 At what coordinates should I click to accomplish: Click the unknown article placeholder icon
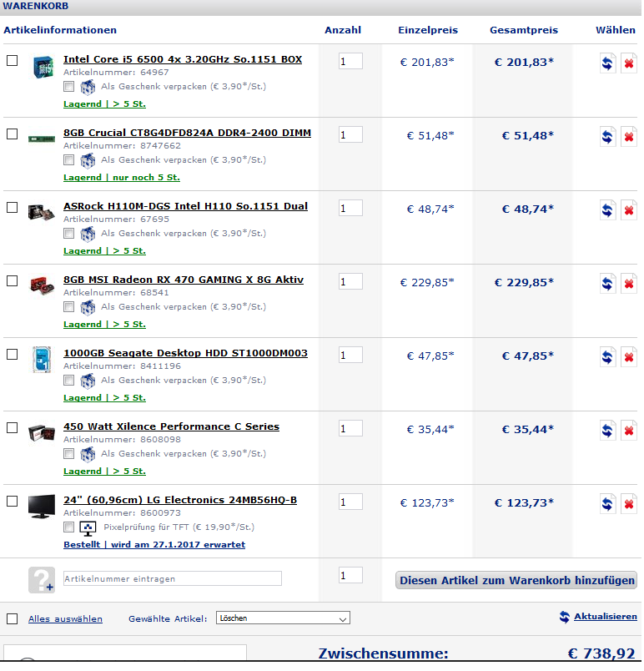coord(42,580)
